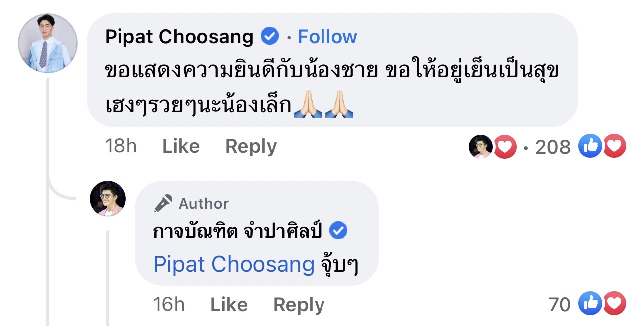Click the verified blue checkmark beside Pipat Choosang
The height and width of the screenshot is (326, 644).
click(x=270, y=36)
